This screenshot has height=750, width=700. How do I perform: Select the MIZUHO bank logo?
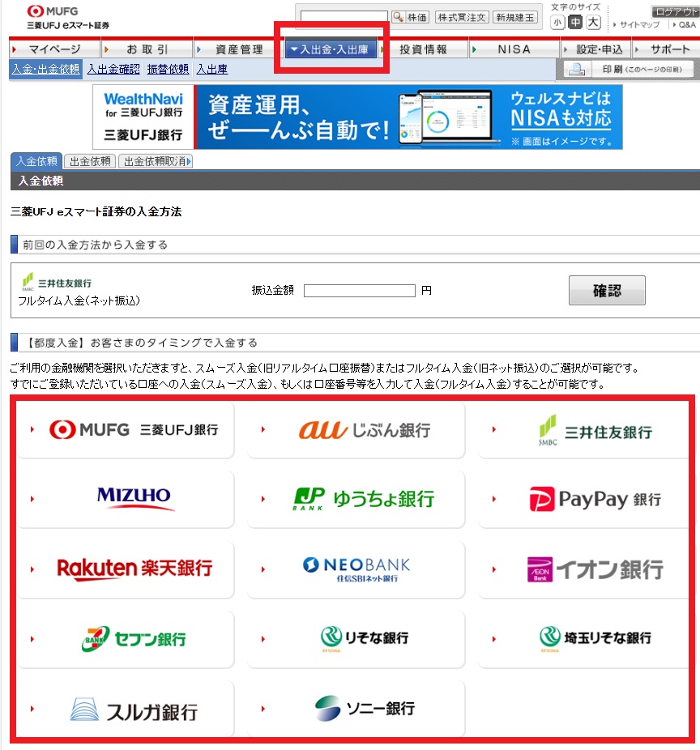click(135, 497)
